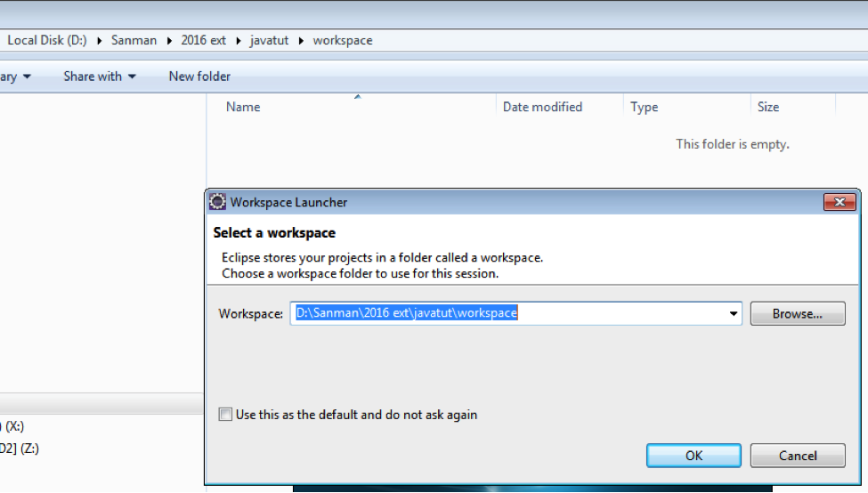Enable 'Use this as the default' checkbox
This screenshot has width=868, height=493.
pyautogui.click(x=225, y=415)
